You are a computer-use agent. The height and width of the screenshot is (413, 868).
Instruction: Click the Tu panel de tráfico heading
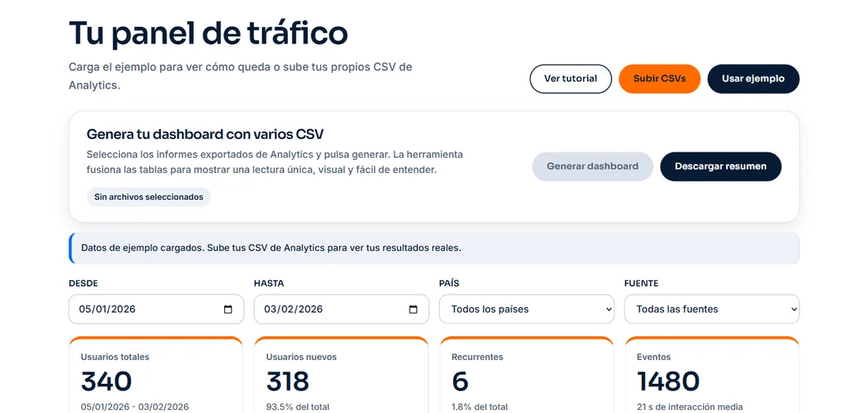point(208,33)
